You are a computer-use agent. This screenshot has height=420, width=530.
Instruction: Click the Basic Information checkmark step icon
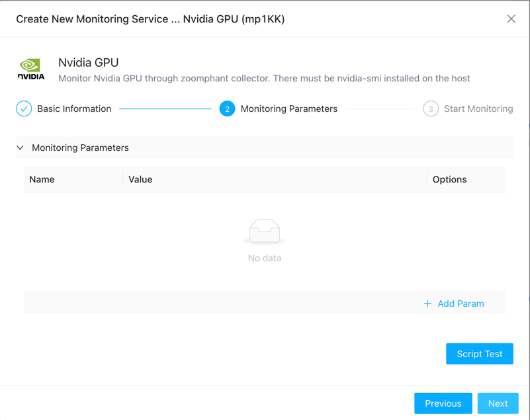point(24,108)
